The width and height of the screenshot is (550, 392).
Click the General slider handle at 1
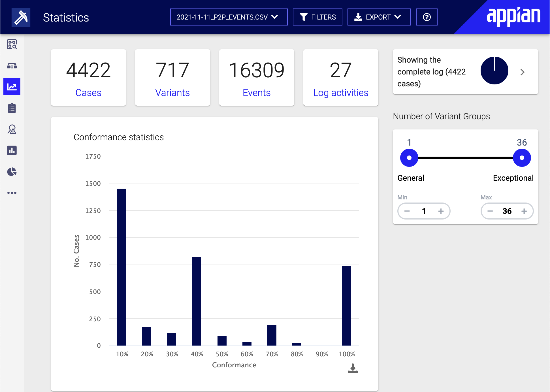[x=409, y=158]
